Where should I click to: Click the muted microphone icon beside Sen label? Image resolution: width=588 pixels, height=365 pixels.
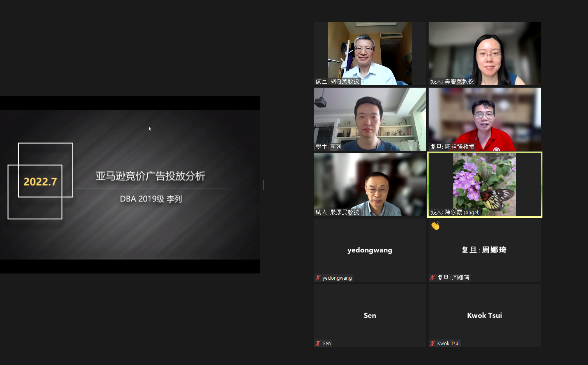318,343
